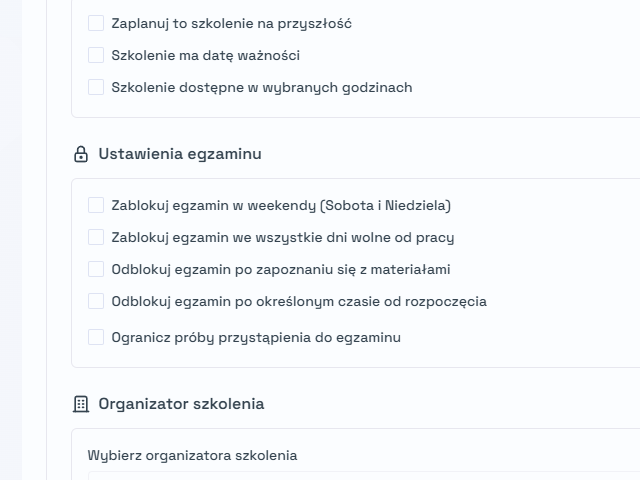
Task: Check "Szkolenie dostępne w wybranych godzinach" box
Action: tap(96, 87)
